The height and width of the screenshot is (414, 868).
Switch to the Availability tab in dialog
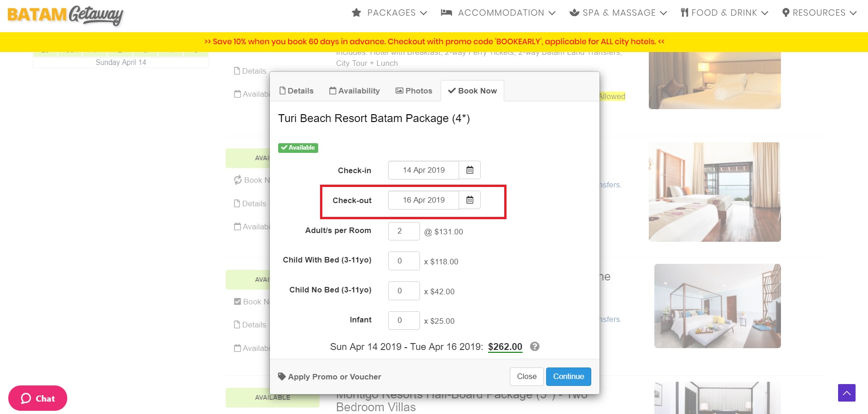coord(355,91)
